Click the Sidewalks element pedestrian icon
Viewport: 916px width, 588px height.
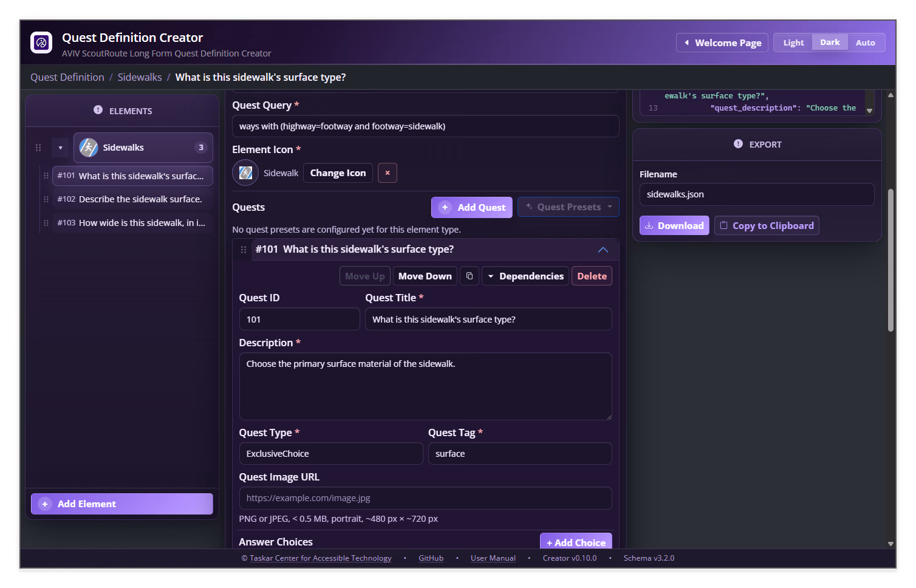point(89,148)
